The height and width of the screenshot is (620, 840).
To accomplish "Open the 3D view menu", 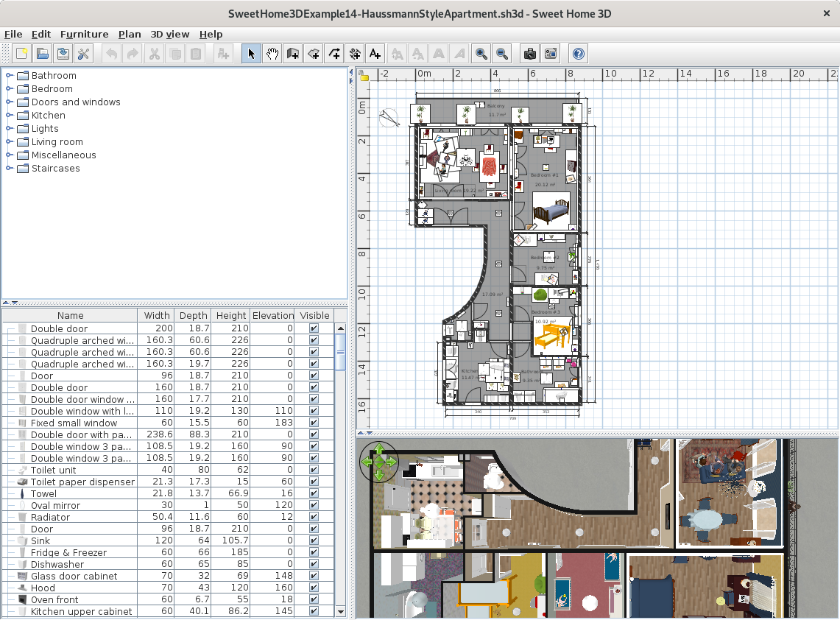I will click(x=169, y=34).
